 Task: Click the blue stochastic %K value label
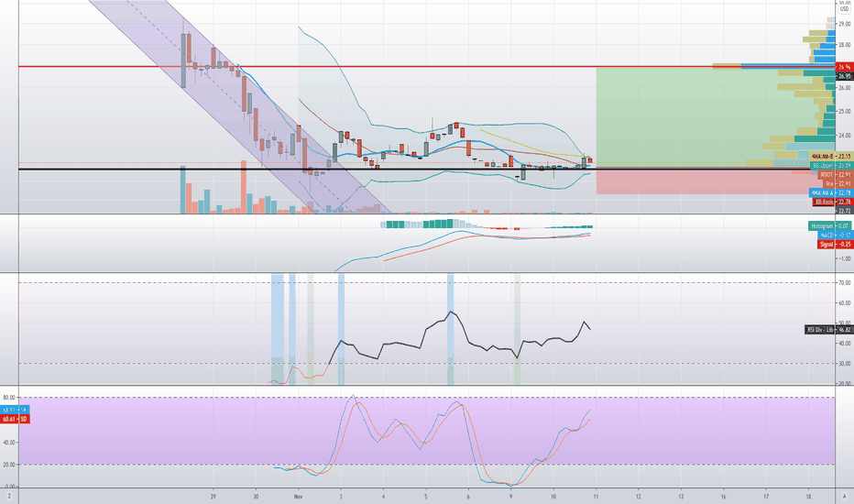point(15,410)
